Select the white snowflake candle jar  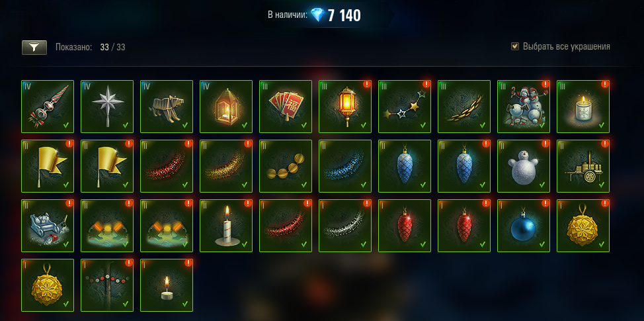tap(583, 107)
